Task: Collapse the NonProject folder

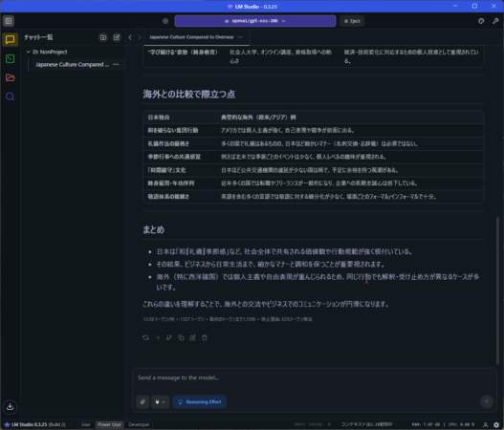Action: pyautogui.click(x=29, y=52)
